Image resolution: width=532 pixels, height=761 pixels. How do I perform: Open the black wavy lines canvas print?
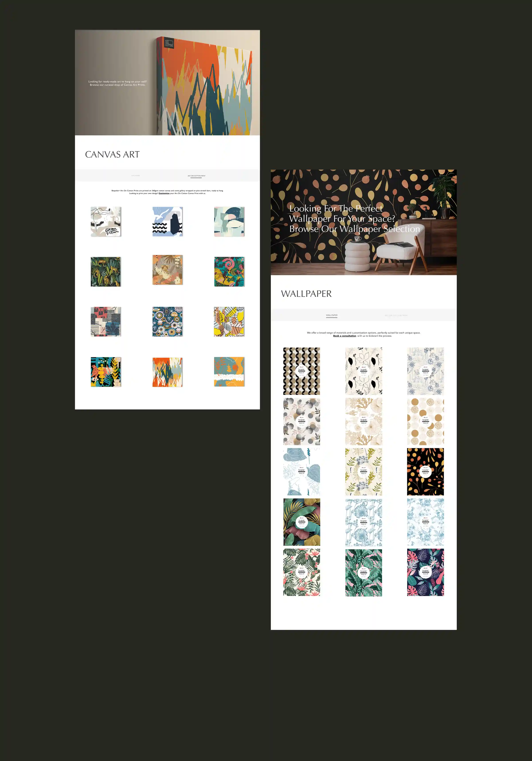click(x=167, y=222)
